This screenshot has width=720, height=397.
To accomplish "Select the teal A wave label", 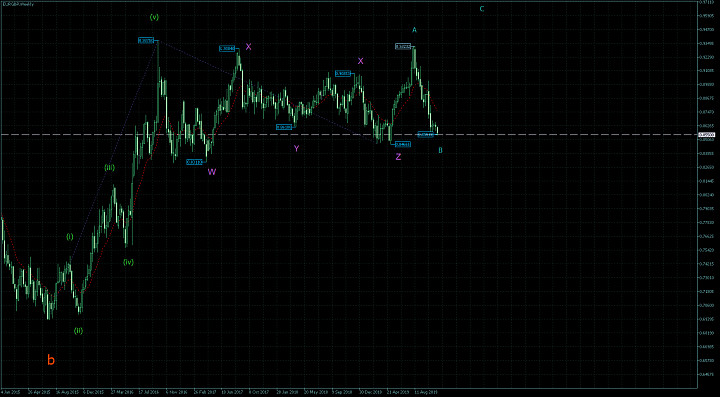I will 414,30.
